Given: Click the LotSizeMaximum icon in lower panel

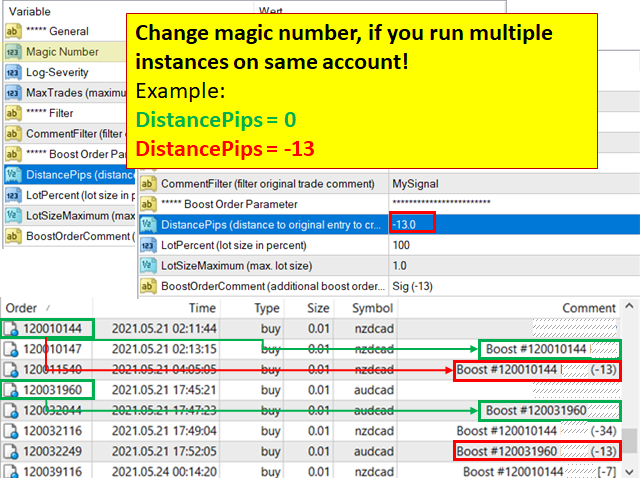Looking at the screenshot, I should [x=149, y=265].
